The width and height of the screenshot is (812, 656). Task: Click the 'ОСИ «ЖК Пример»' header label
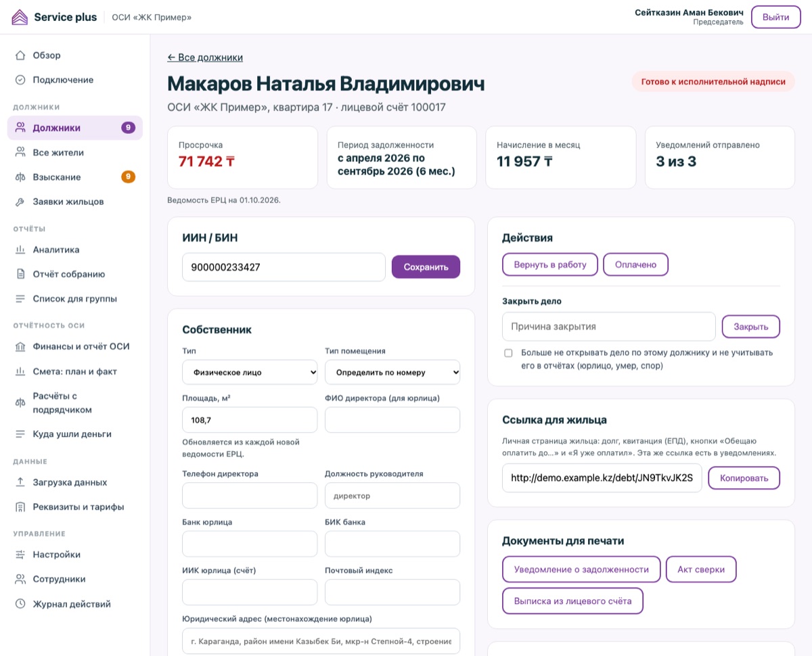(152, 18)
